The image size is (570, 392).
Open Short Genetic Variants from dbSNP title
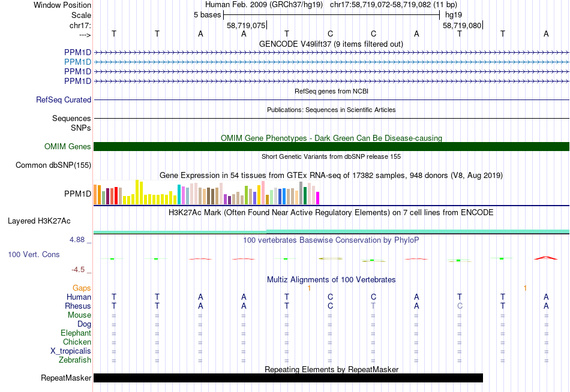point(331,156)
